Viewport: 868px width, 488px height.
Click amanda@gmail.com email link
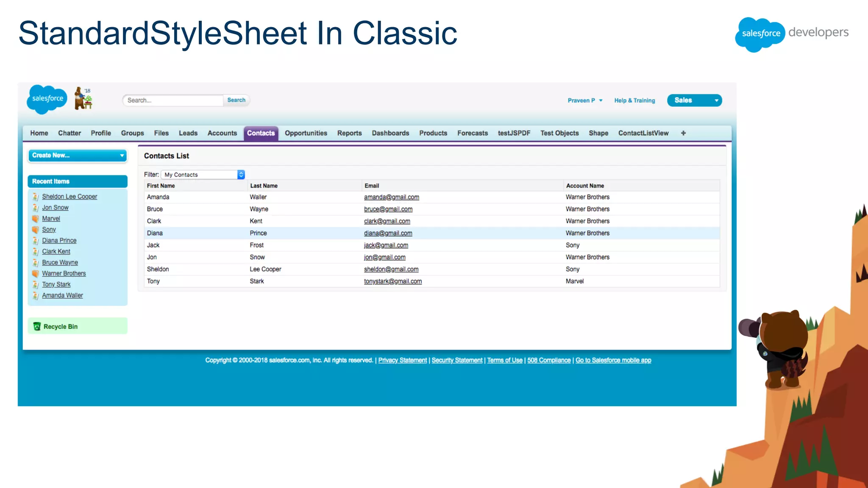(392, 197)
